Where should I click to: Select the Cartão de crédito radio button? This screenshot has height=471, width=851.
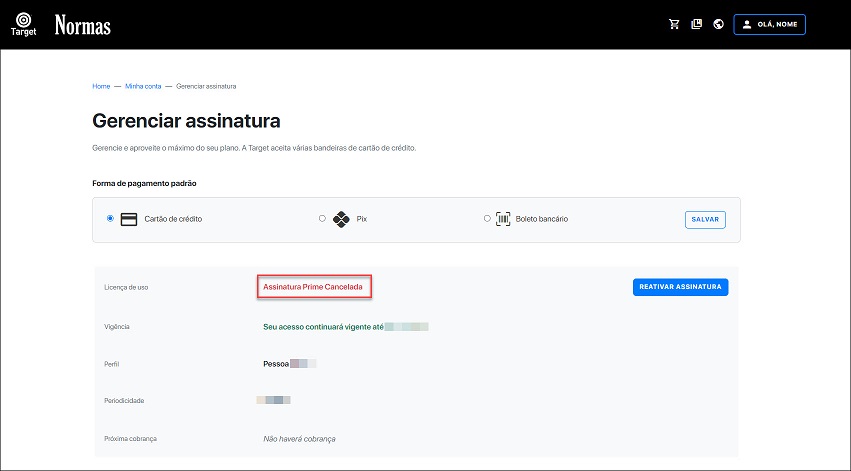[110, 218]
